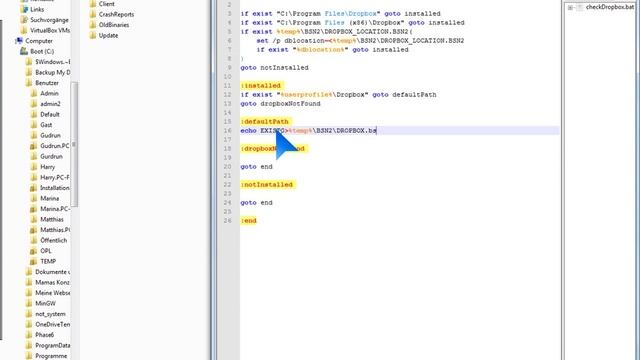Click the CrashReports folder icon
The height and width of the screenshot is (360, 640).
tap(93, 14)
